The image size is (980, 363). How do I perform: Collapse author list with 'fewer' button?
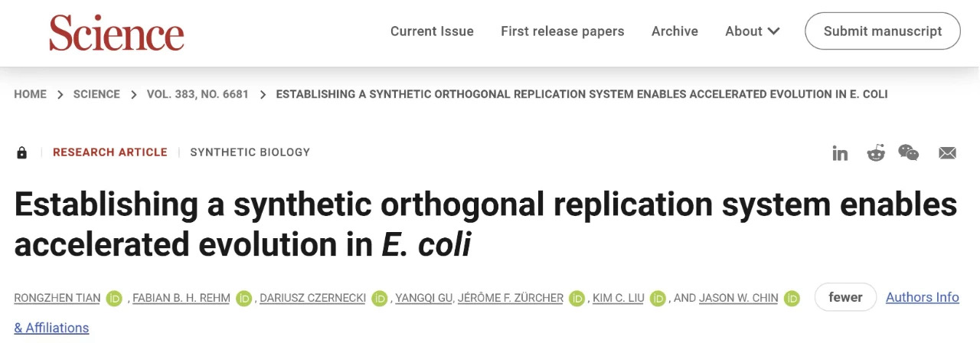tap(845, 297)
